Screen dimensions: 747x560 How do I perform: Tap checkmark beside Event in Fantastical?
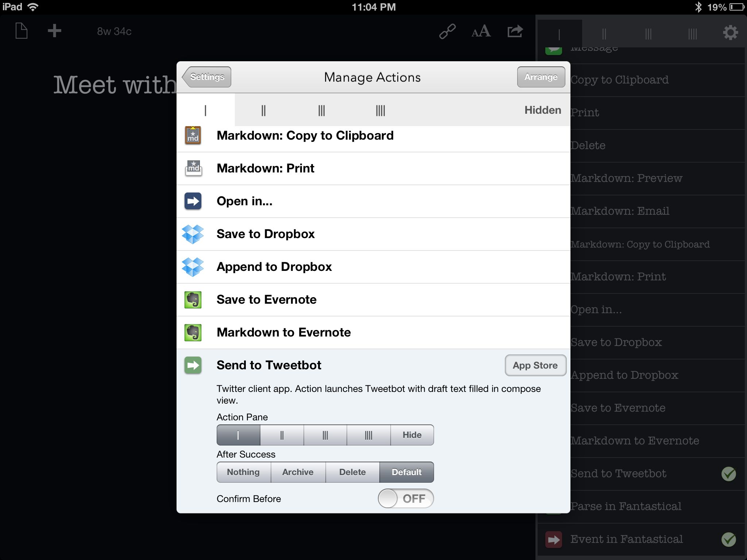tap(729, 539)
